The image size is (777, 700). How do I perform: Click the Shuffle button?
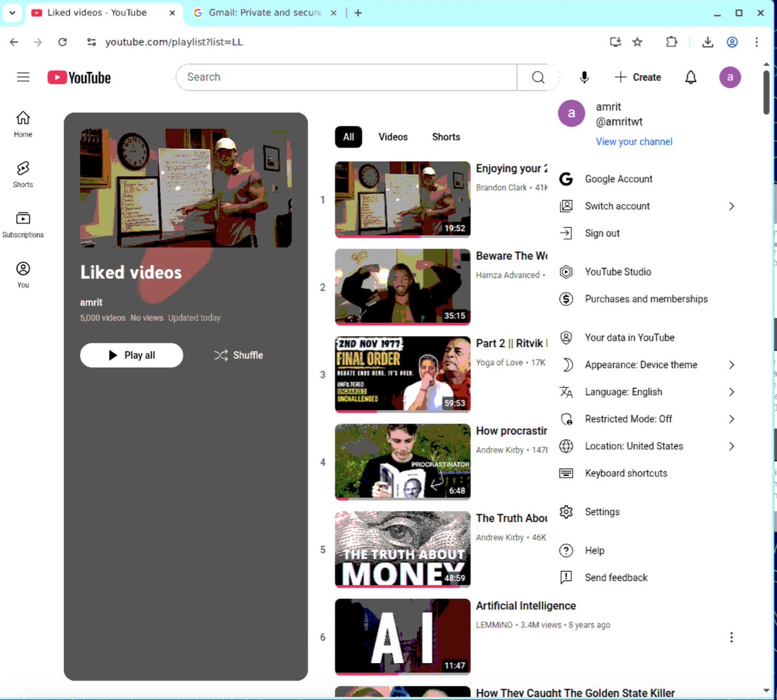coord(238,355)
